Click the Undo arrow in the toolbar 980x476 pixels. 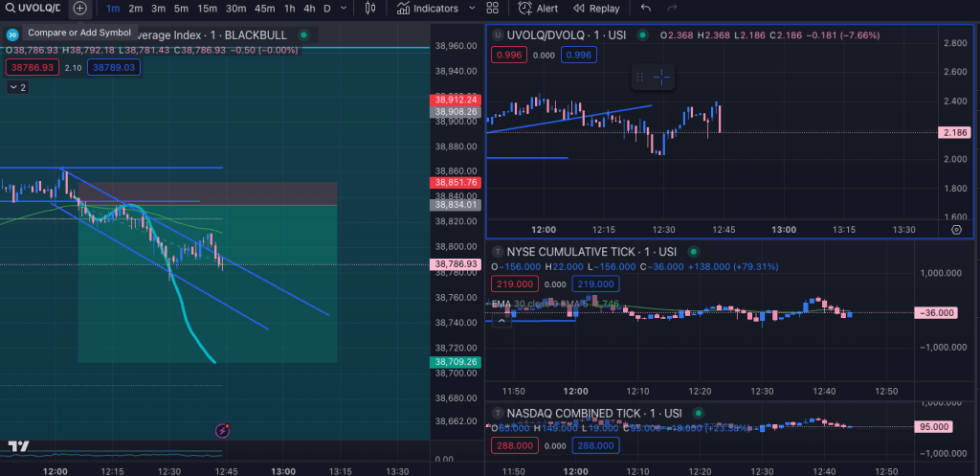[x=646, y=8]
